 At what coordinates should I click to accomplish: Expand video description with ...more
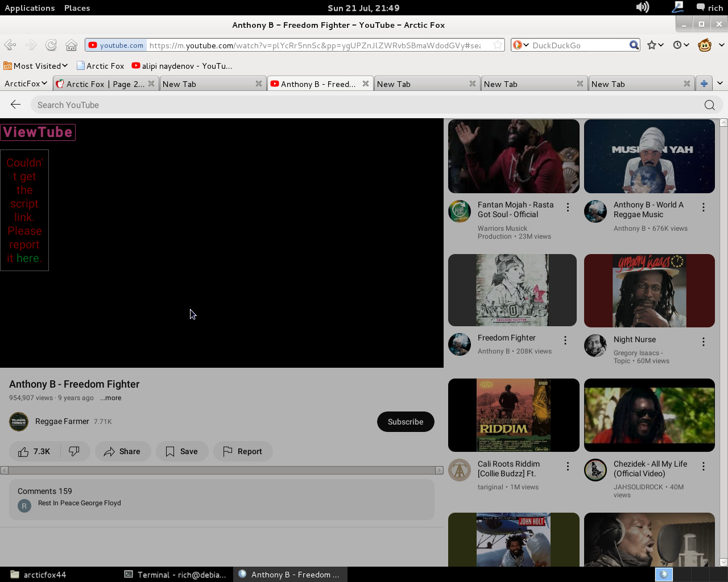click(110, 398)
